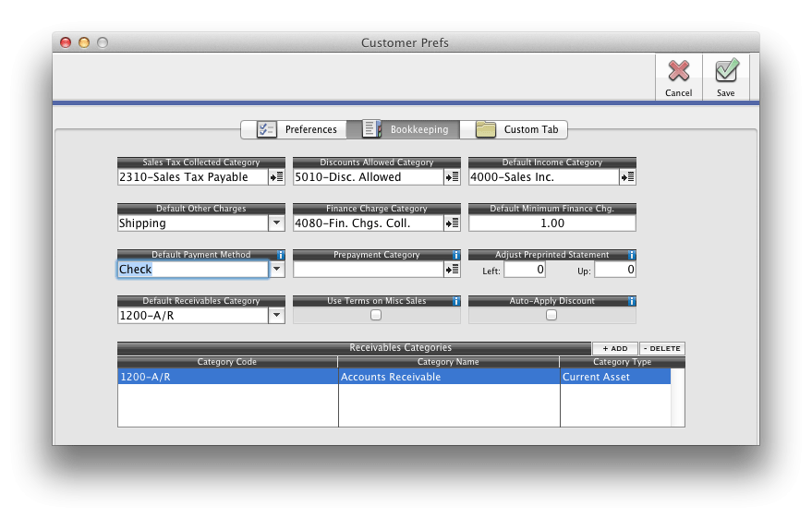Click the Category Name column header
Image resolution: width=812 pixels, height=518 pixels.
448,362
